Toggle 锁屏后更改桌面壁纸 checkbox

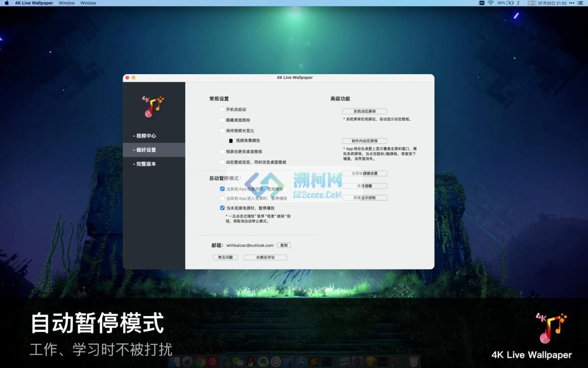222,151
